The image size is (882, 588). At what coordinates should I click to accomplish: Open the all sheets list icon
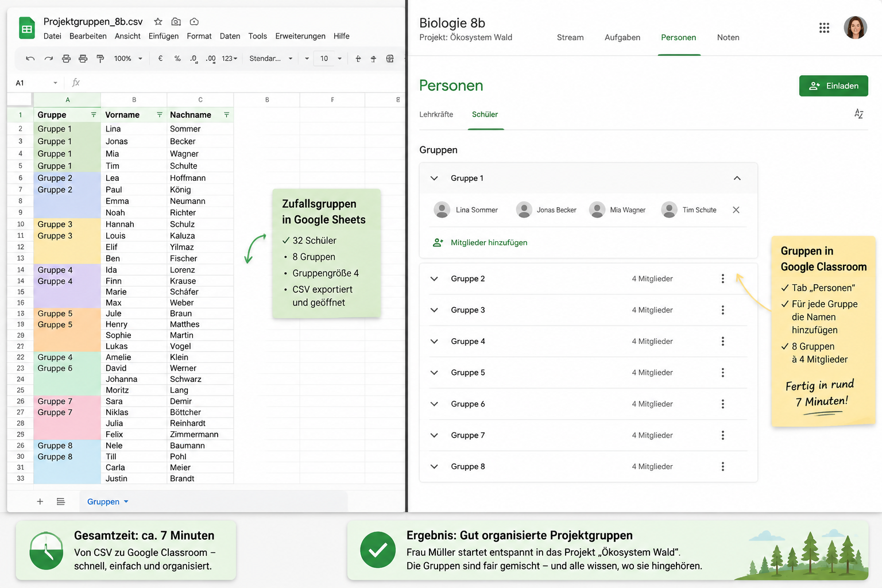pyautogui.click(x=61, y=501)
